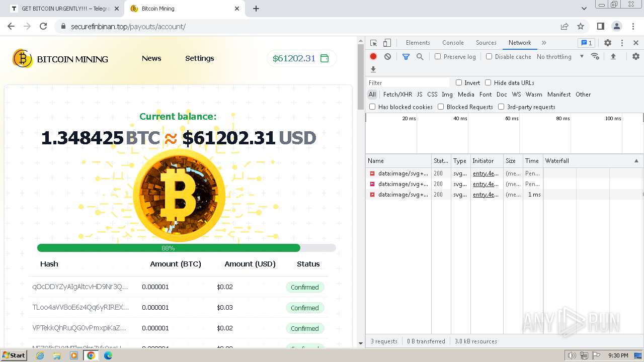Viewport: 644px width, 362px height.
Task: Close the Bitcoin Mining browser tab
Action: (237, 9)
